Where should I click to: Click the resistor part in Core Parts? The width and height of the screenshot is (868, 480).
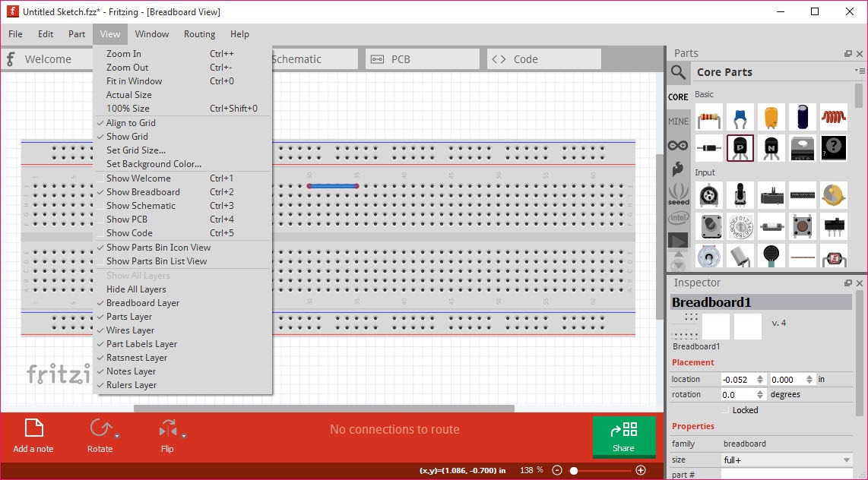[x=708, y=118]
